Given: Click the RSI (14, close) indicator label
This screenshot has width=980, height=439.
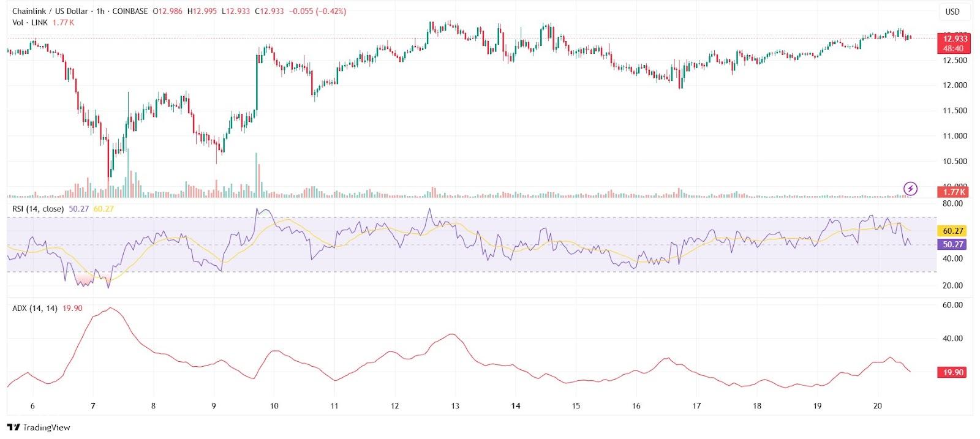Looking at the screenshot, I should click(38, 209).
